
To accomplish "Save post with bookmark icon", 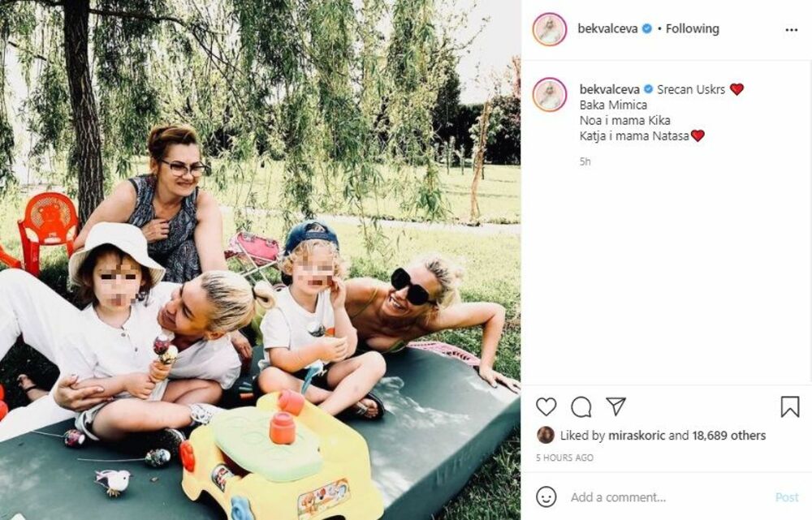I will click(790, 406).
